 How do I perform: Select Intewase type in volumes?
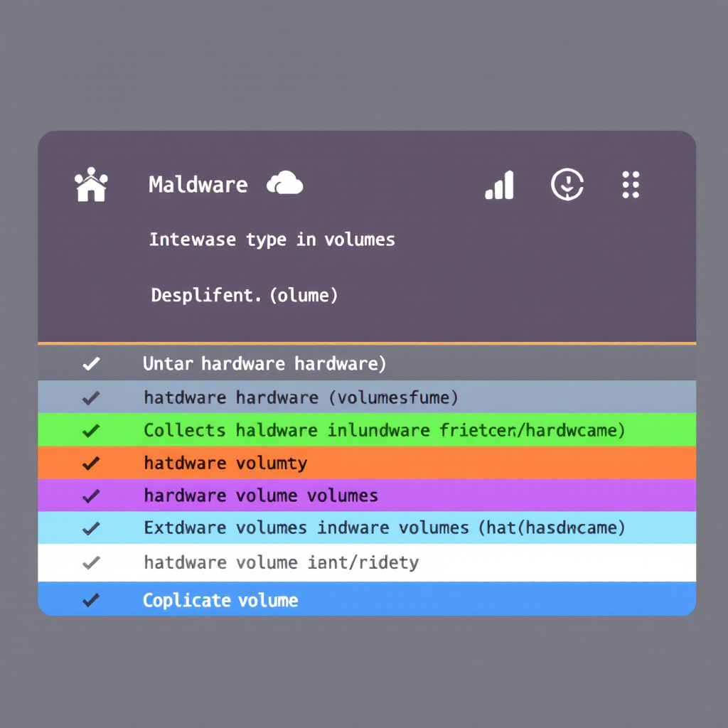272,240
